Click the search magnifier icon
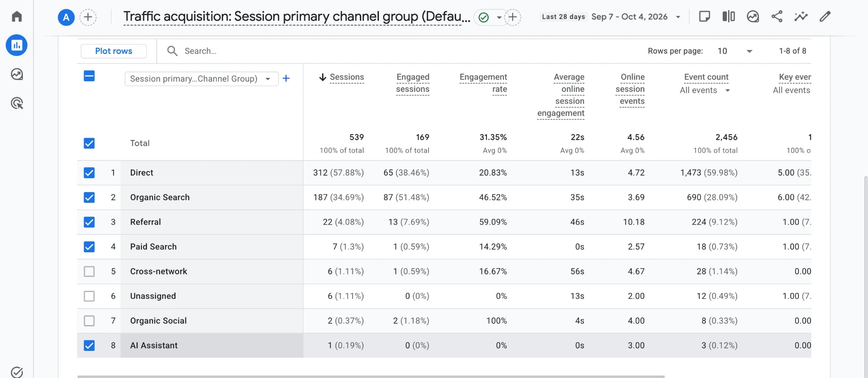 [x=172, y=51]
